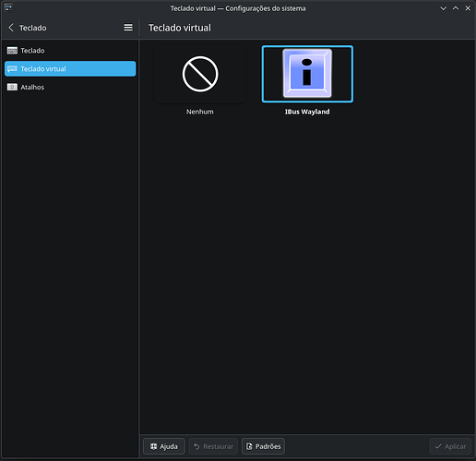Close the Teclado virtual window
476x461 pixels.
point(468,8)
